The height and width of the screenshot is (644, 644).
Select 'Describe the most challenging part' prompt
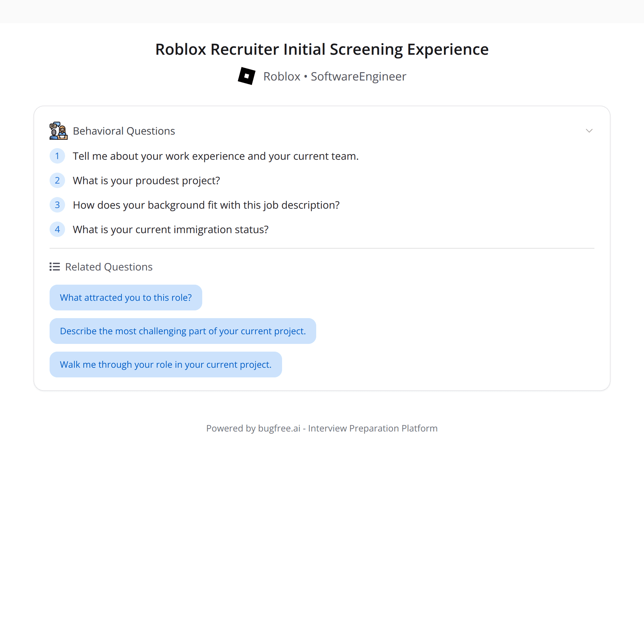[183, 331]
